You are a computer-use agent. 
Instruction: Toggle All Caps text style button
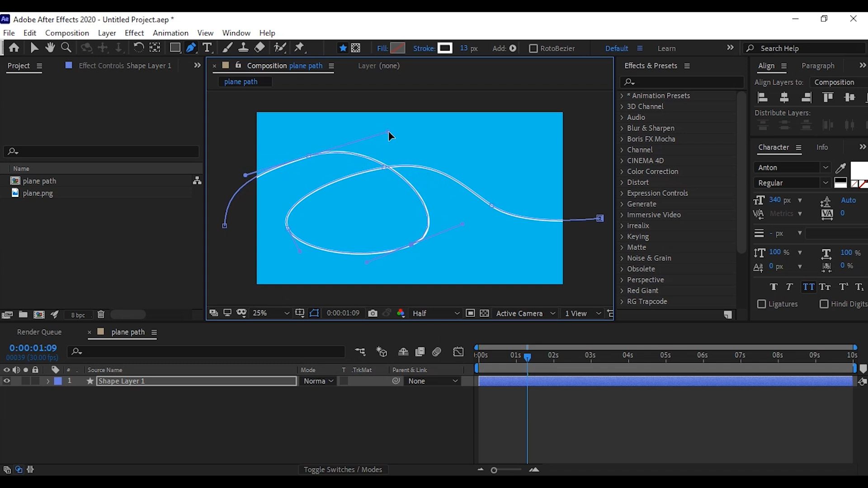pyautogui.click(x=808, y=287)
